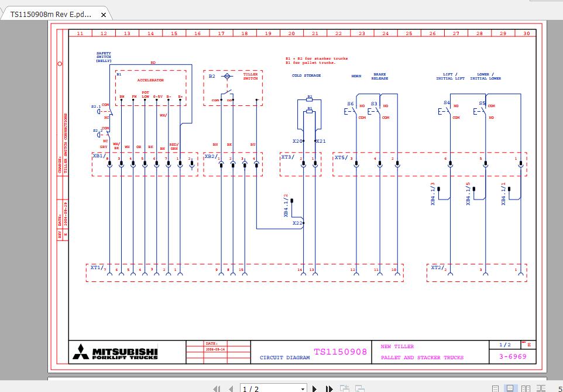Click the next page arrow icon
This screenshot has height=392, width=563.
click(x=314, y=388)
